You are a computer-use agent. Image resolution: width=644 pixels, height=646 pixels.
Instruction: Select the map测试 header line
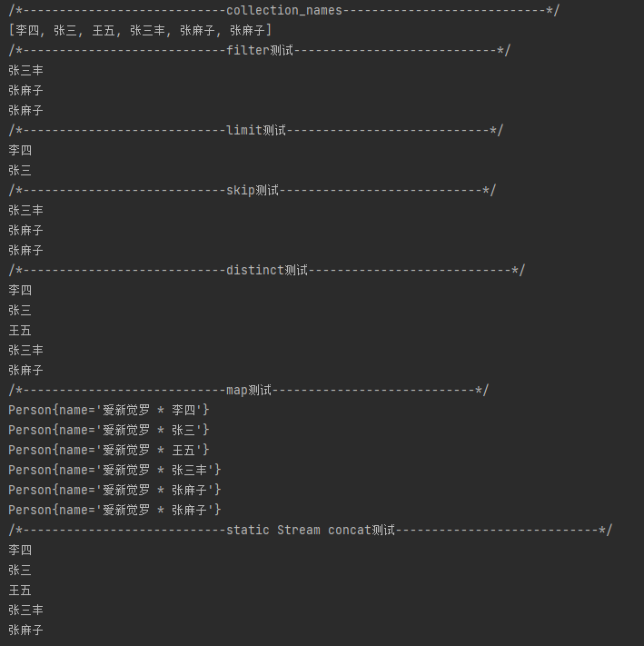coord(248,391)
